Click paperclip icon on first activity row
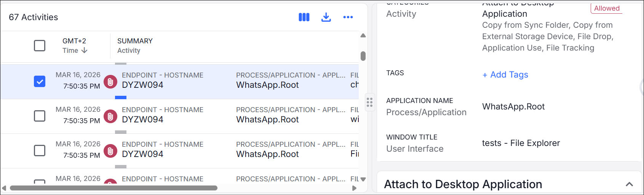 [x=110, y=82]
